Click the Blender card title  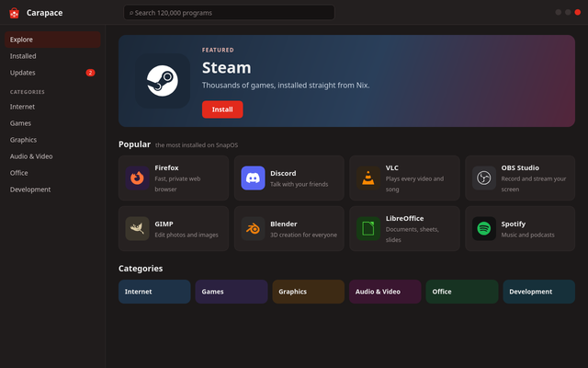(284, 224)
